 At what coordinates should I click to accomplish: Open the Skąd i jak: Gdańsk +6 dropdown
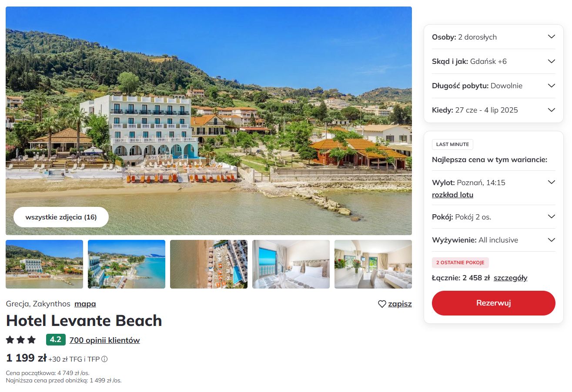(x=493, y=61)
